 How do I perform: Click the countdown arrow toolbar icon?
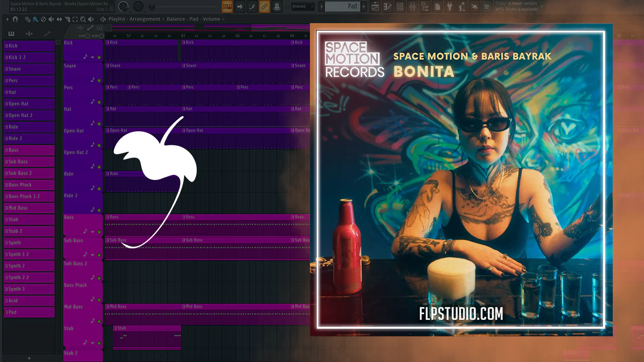click(x=239, y=7)
